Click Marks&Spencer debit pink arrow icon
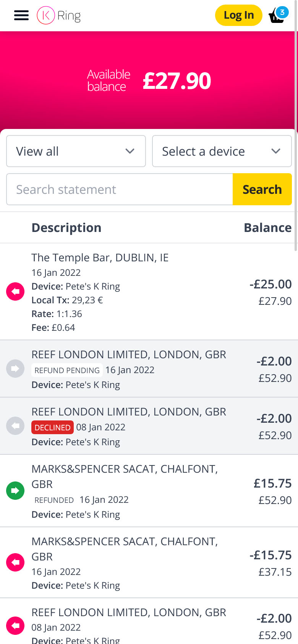298x644 pixels. (x=15, y=562)
